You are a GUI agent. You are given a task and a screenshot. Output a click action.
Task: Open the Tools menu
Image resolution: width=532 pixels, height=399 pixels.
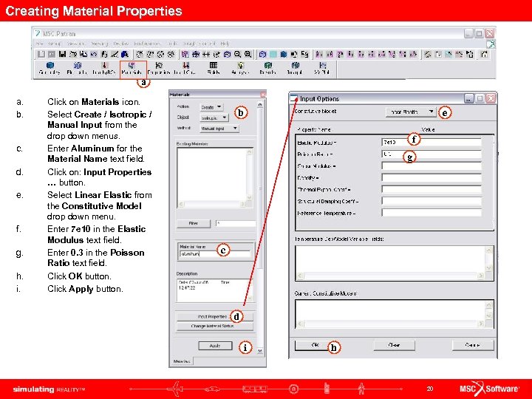(x=172, y=44)
